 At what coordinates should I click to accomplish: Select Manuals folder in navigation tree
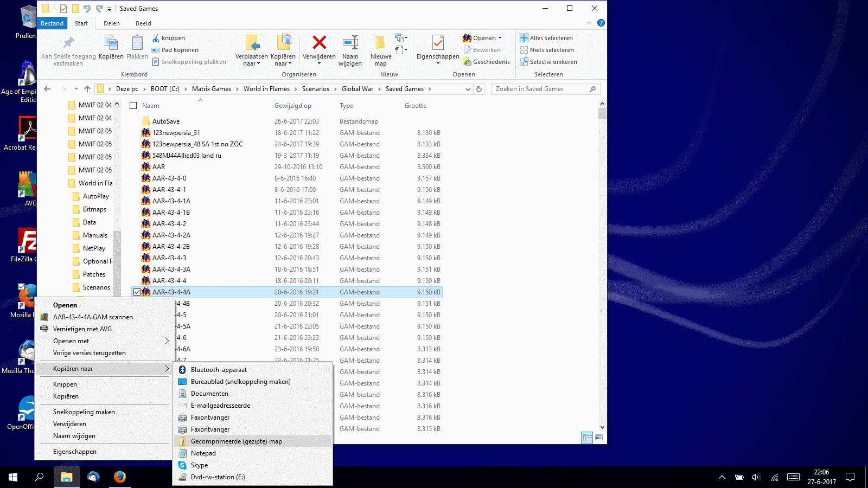[x=95, y=235]
